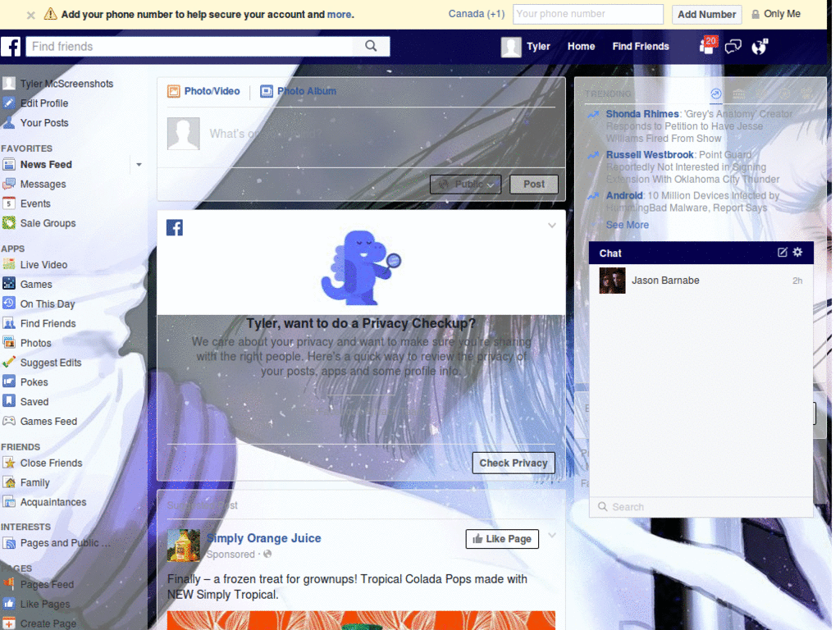Click the Suggest Edits checkmark icon

9,362
